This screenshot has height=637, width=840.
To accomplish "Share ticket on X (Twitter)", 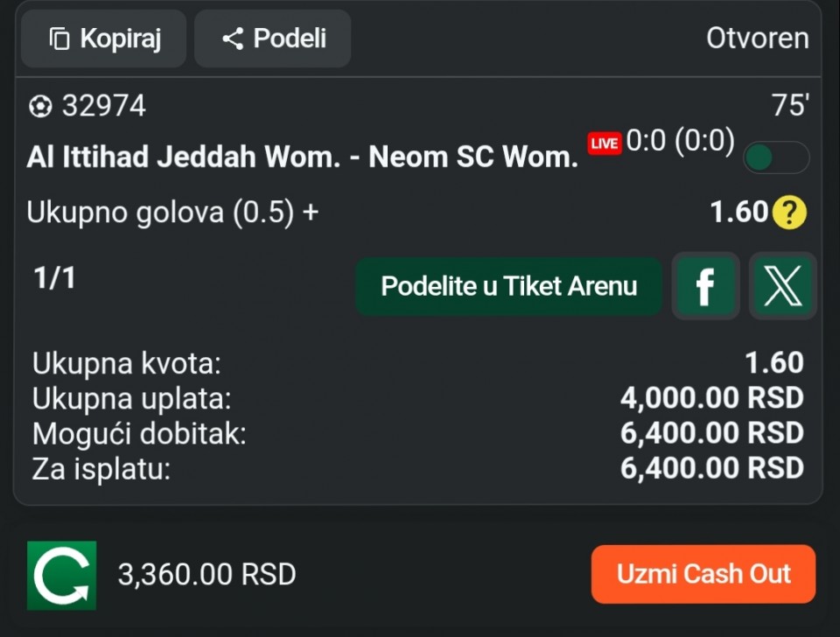I will click(783, 286).
